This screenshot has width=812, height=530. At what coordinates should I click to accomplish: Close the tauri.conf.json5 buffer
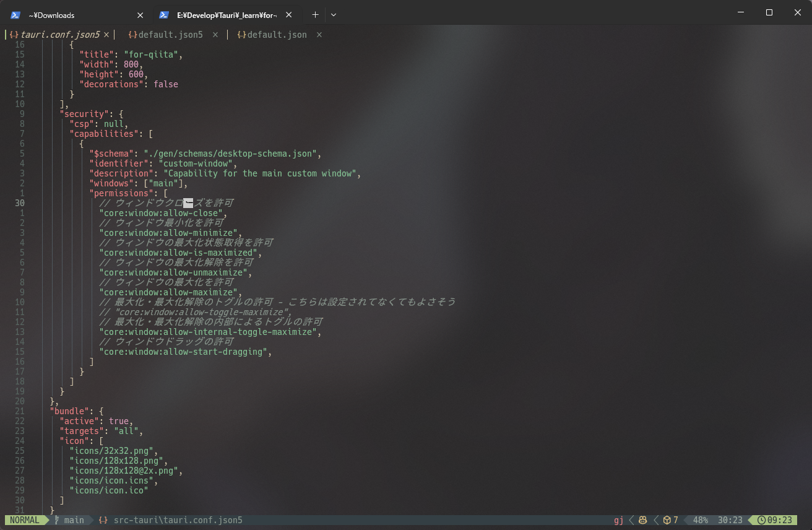[106, 35]
